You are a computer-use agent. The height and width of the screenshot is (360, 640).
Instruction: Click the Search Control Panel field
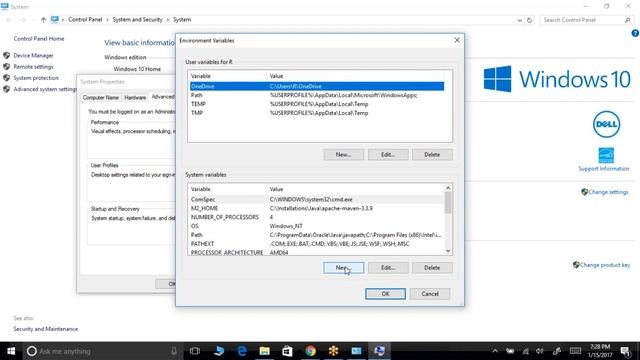[x=586, y=20]
